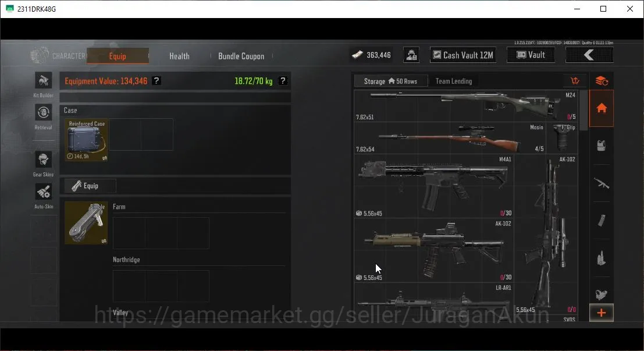Select the home storage category
Image resolution: width=644 pixels, height=351 pixels.
602,108
